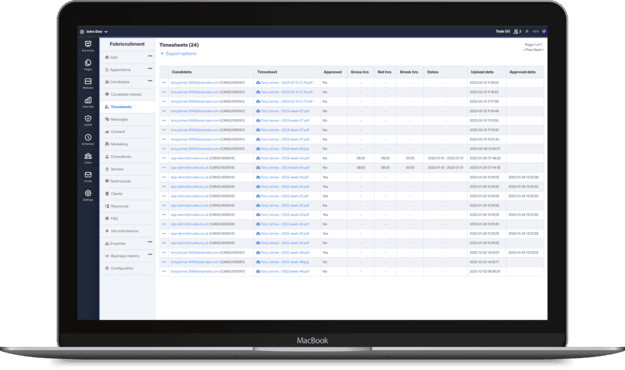625x370 pixels.
Task: Click the Approved column header
Action: point(333,72)
